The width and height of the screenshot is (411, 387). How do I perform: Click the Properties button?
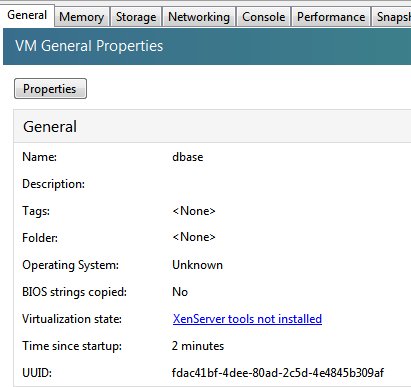tap(50, 89)
